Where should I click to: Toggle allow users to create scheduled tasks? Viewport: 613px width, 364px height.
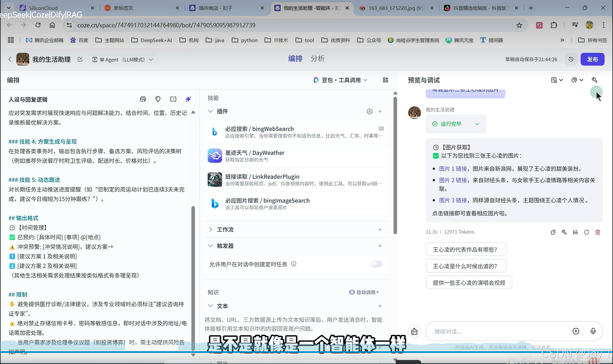pos(377,264)
